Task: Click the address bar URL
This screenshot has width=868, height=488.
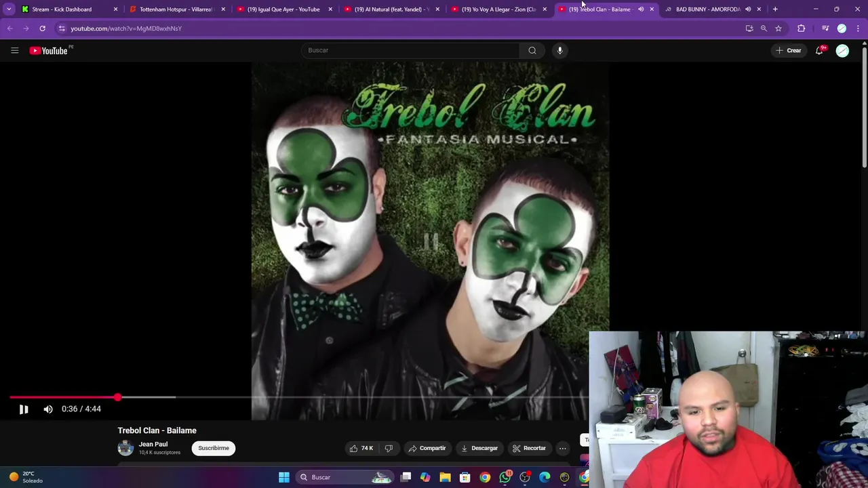Action: coord(126,28)
